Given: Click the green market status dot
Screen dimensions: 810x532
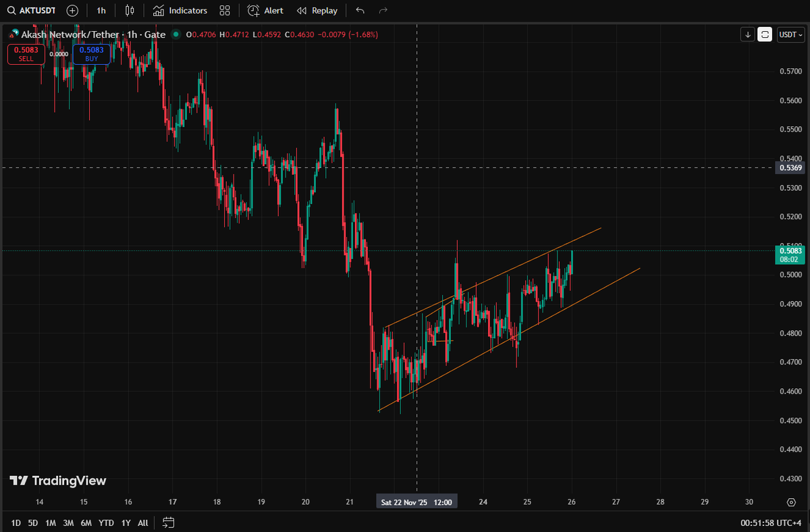Looking at the screenshot, I should [177, 34].
